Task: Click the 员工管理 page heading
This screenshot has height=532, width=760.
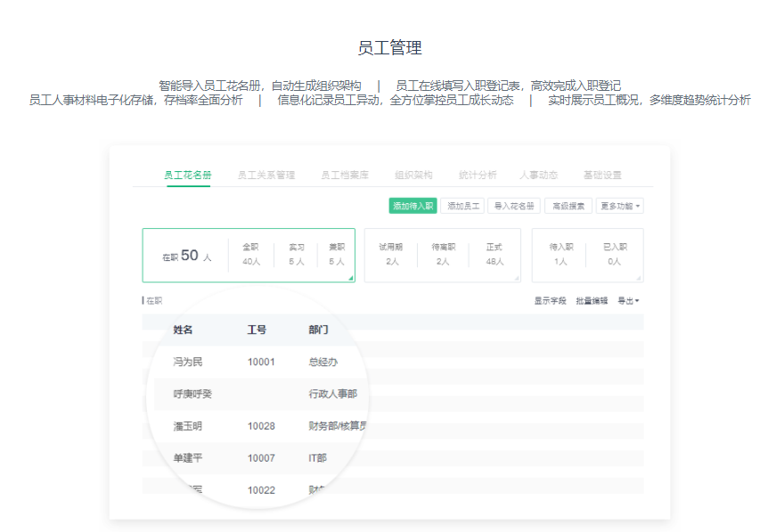Action: point(389,48)
